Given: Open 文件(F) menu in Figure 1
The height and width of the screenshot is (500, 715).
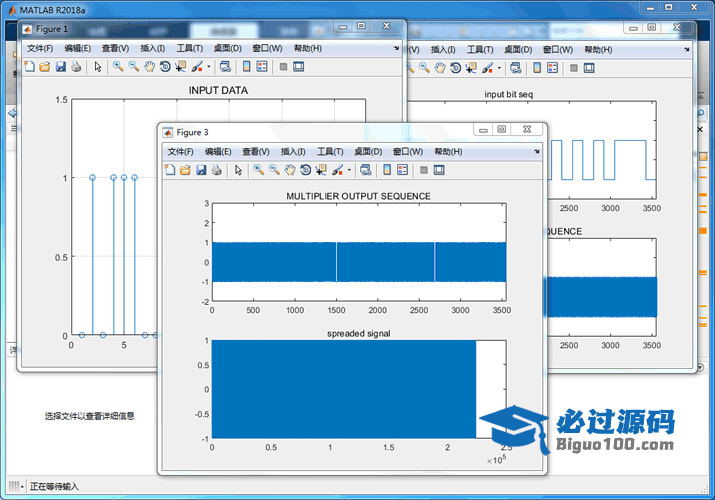Looking at the screenshot, I should coord(40,48).
